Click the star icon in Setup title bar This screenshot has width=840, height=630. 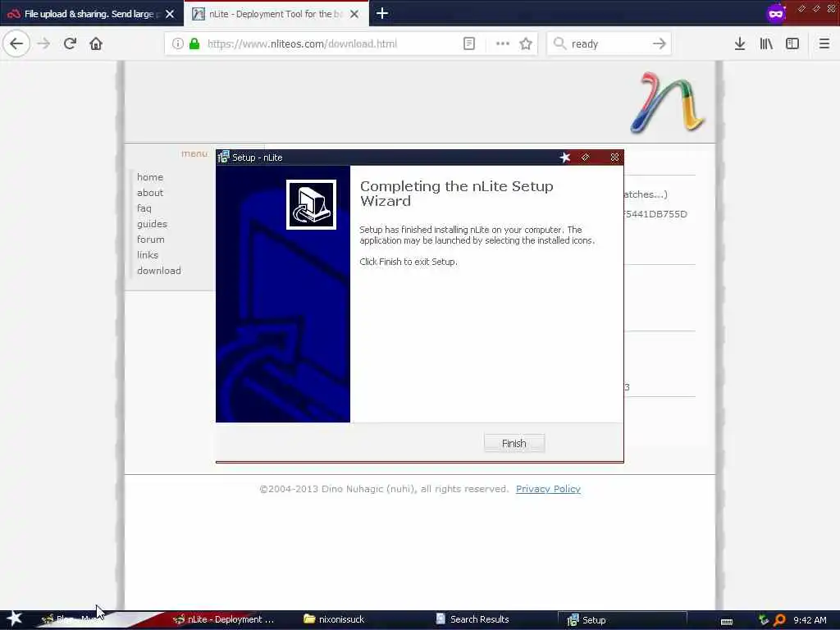[564, 157]
